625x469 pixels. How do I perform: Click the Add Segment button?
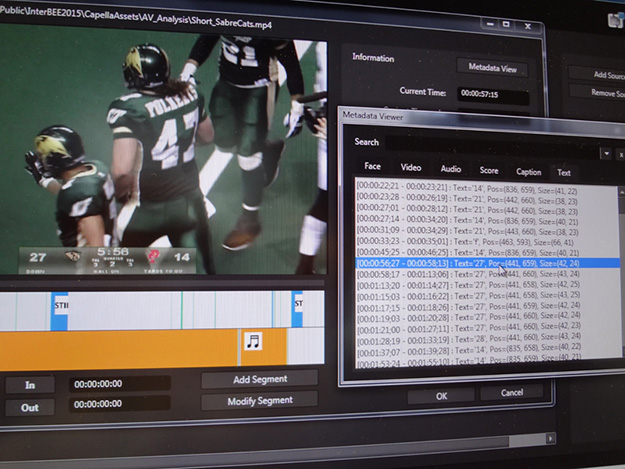coord(259,379)
